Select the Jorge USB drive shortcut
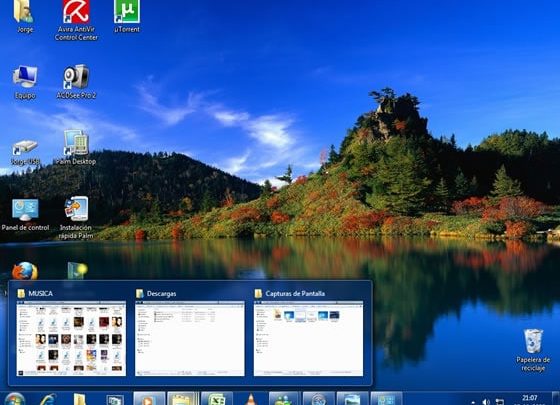The image size is (560, 405). (25, 152)
